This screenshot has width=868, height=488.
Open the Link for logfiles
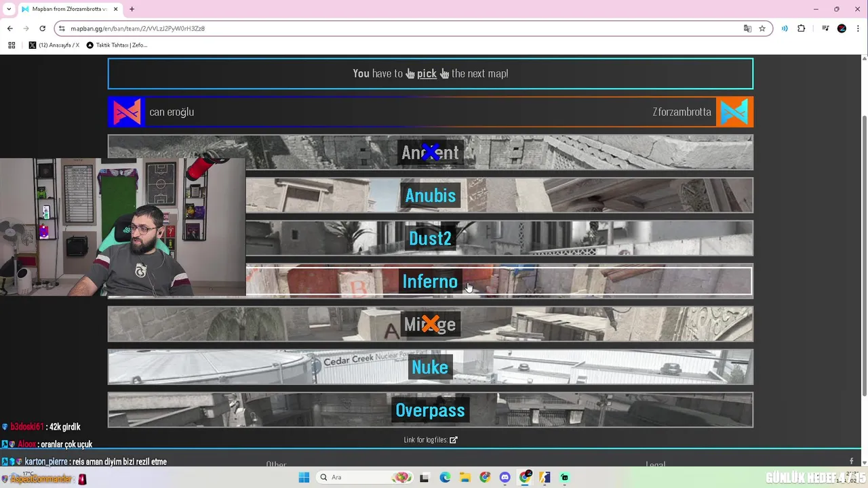(430, 440)
